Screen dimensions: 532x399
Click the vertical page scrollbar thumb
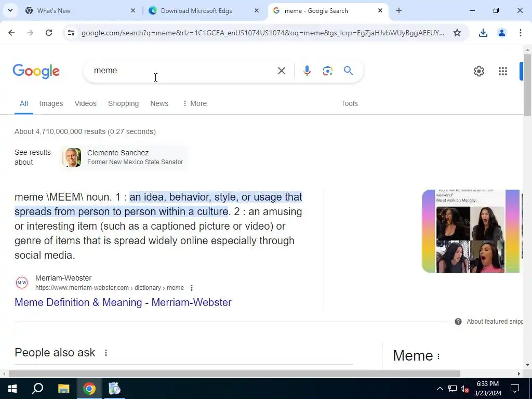coord(527,84)
